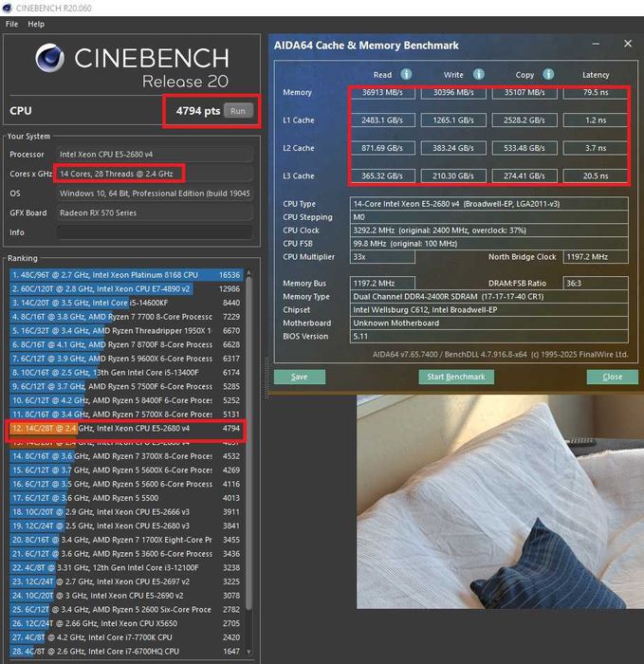Click the CPU Multiplier field 33x
Image resolution: width=644 pixels, height=664 pixels.
[382, 257]
